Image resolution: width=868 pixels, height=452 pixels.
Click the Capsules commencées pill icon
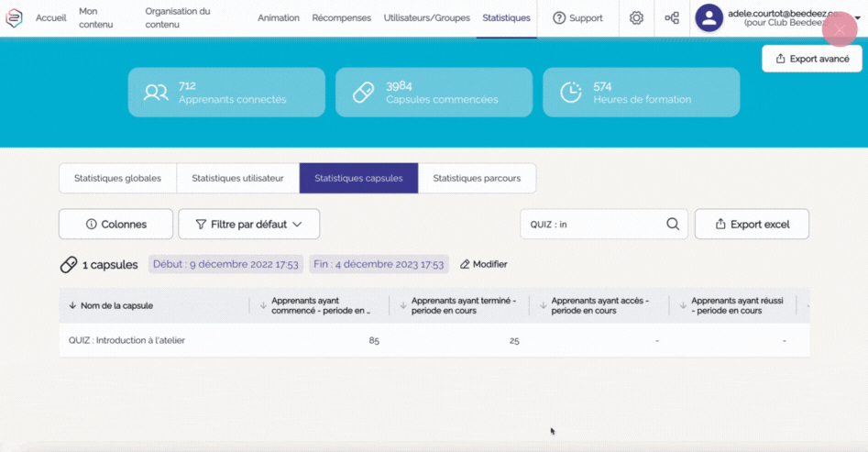[x=363, y=93]
